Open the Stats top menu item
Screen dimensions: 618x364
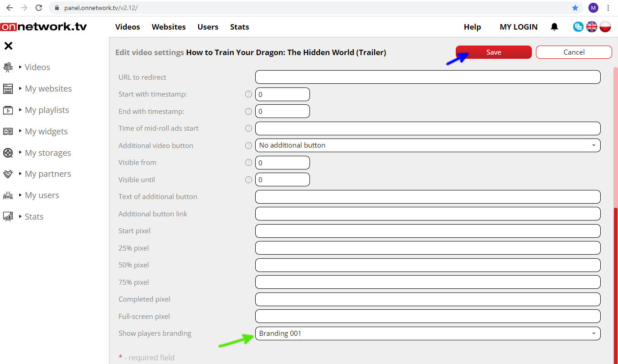pos(239,27)
